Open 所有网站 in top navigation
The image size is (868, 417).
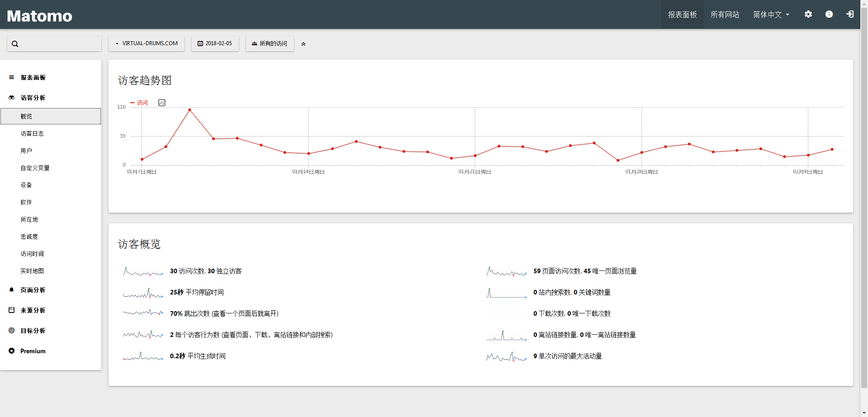click(x=725, y=14)
